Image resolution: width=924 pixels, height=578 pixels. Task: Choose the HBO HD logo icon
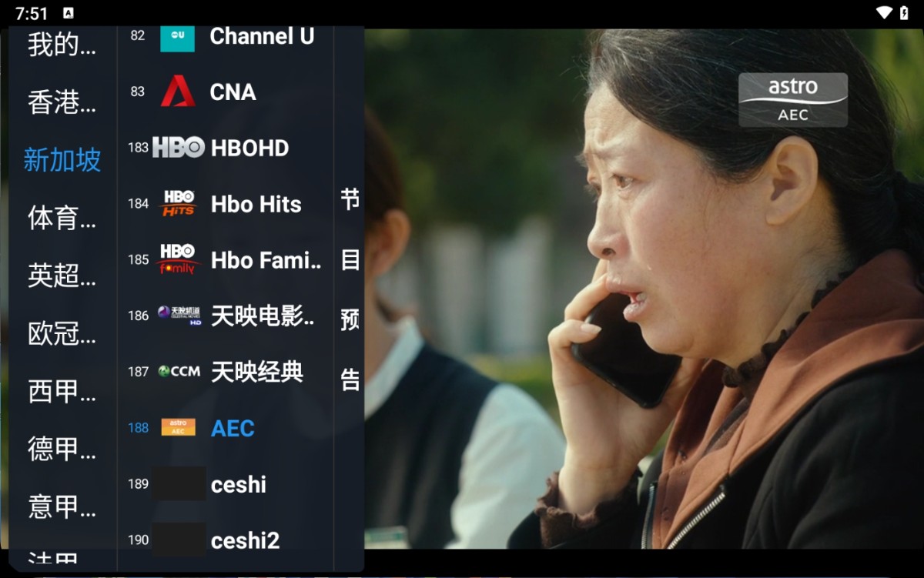click(x=179, y=148)
